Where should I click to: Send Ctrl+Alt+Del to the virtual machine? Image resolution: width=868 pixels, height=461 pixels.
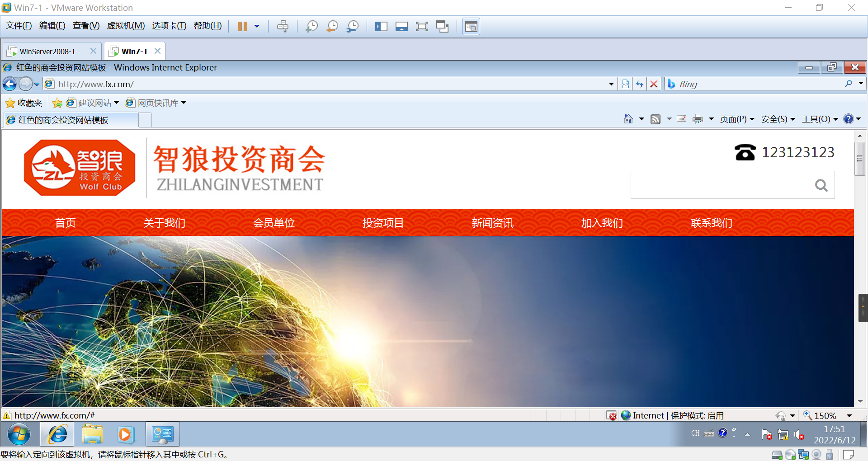click(x=283, y=27)
